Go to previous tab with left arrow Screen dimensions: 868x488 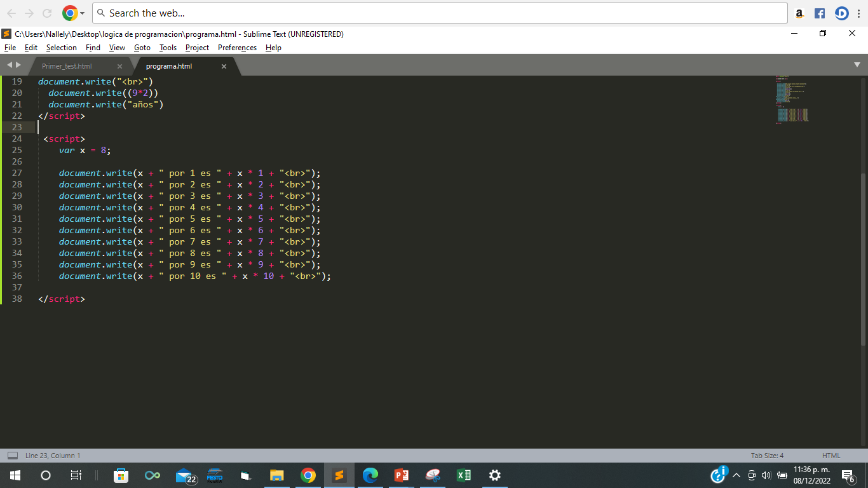coord(10,65)
